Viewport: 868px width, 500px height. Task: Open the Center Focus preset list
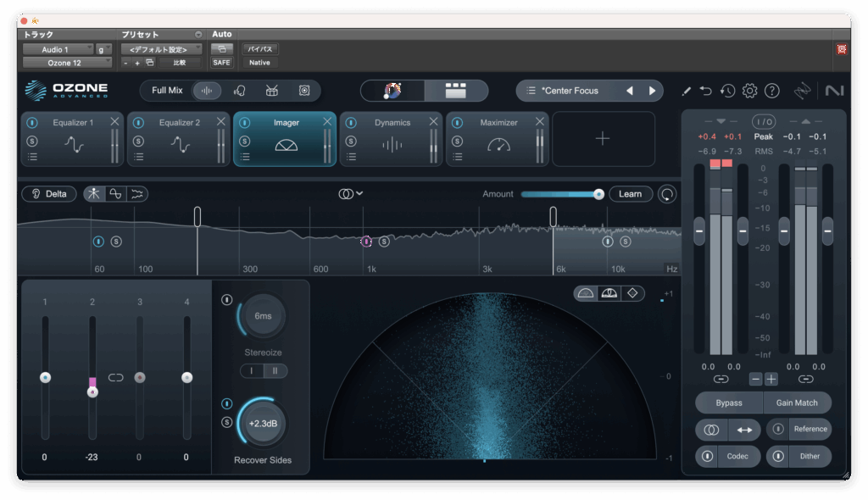click(x=531, y=91)
